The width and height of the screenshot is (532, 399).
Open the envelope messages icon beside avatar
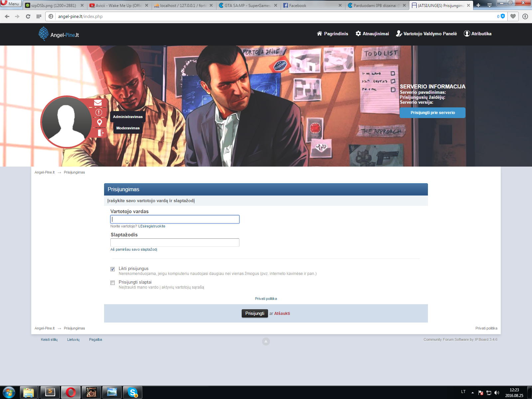pos(98,103)
